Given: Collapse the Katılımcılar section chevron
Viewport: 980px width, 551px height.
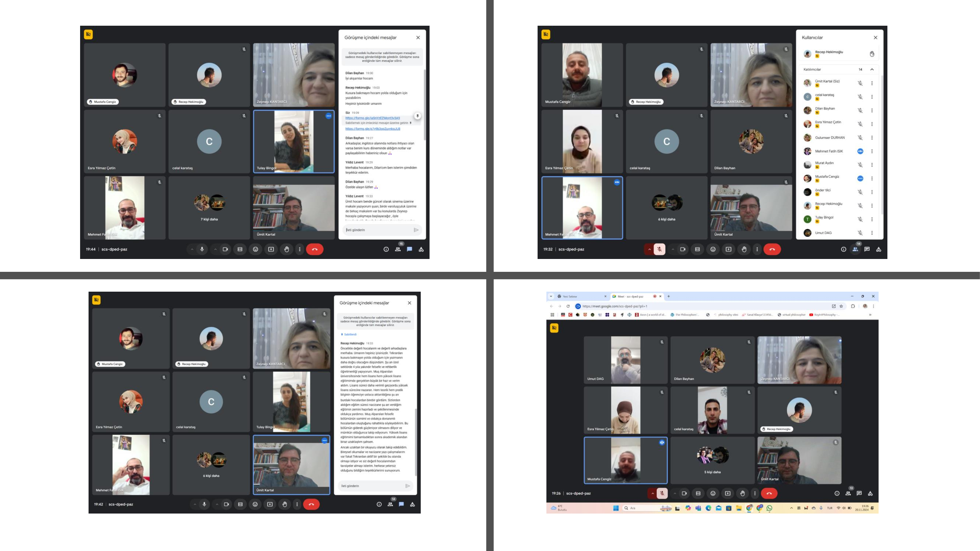Looking at the screenshot, I should pos(872,69).
